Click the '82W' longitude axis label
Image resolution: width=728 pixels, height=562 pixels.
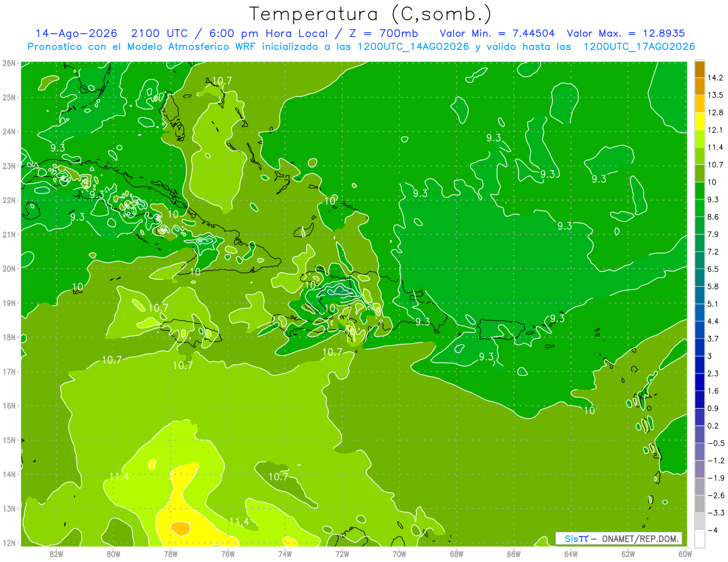coord(56,554)
